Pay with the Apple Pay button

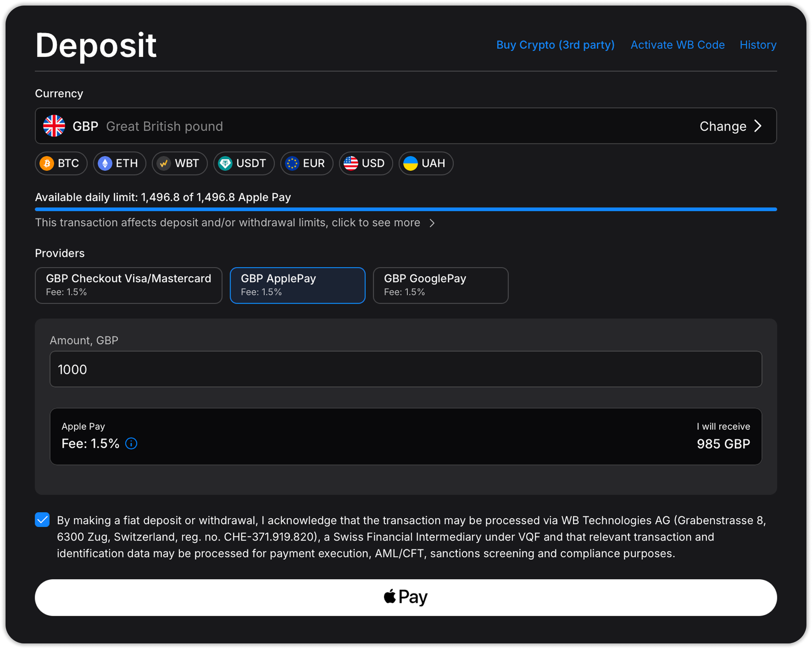tap(406, 597)
